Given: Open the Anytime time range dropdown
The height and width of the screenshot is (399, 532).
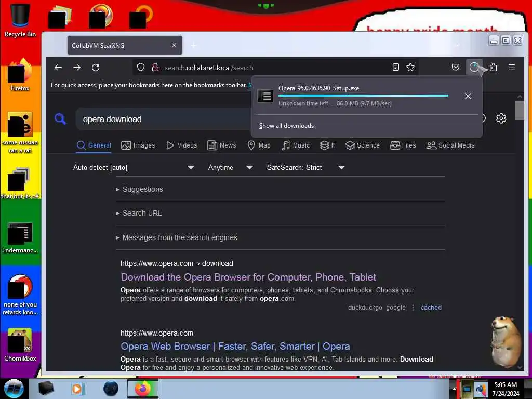Looking at the screenshot, I should pyautogui.click(x=230, y=168).
